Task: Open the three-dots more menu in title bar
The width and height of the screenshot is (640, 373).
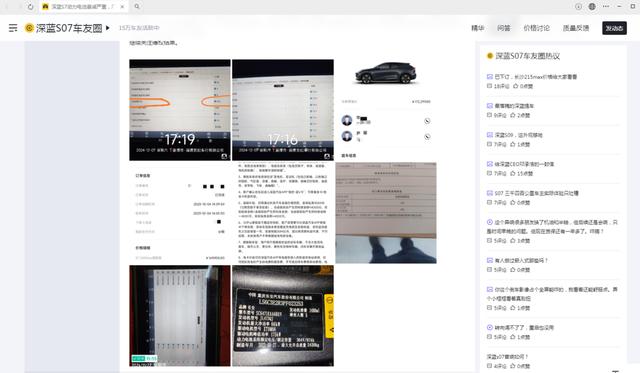Action: [x=606, y=7]
